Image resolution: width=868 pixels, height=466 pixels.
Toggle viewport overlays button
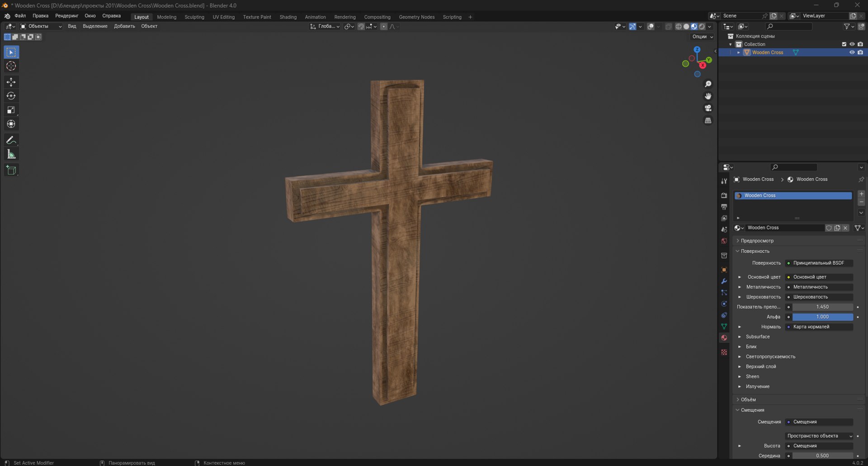click(x=651, y=27)
